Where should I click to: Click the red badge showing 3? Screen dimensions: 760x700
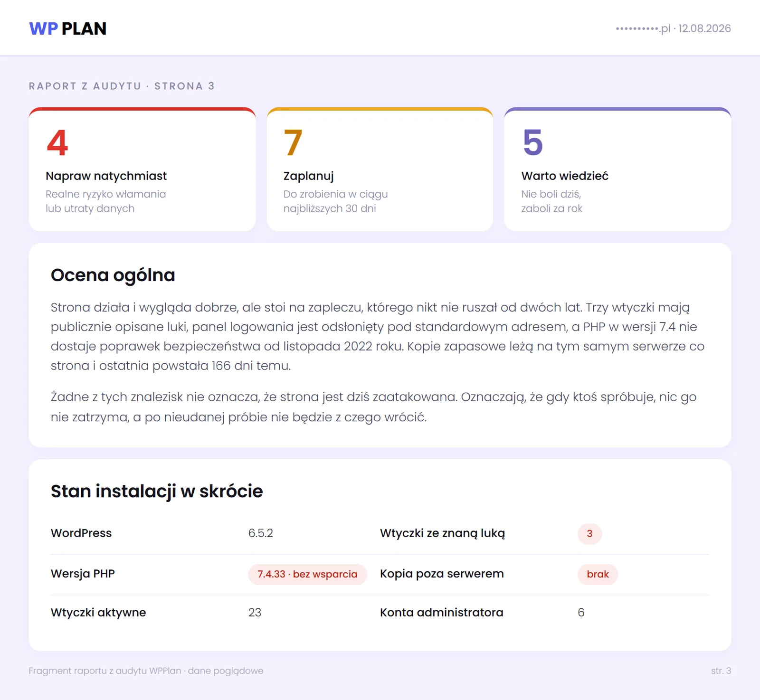[x=589, y=534]
